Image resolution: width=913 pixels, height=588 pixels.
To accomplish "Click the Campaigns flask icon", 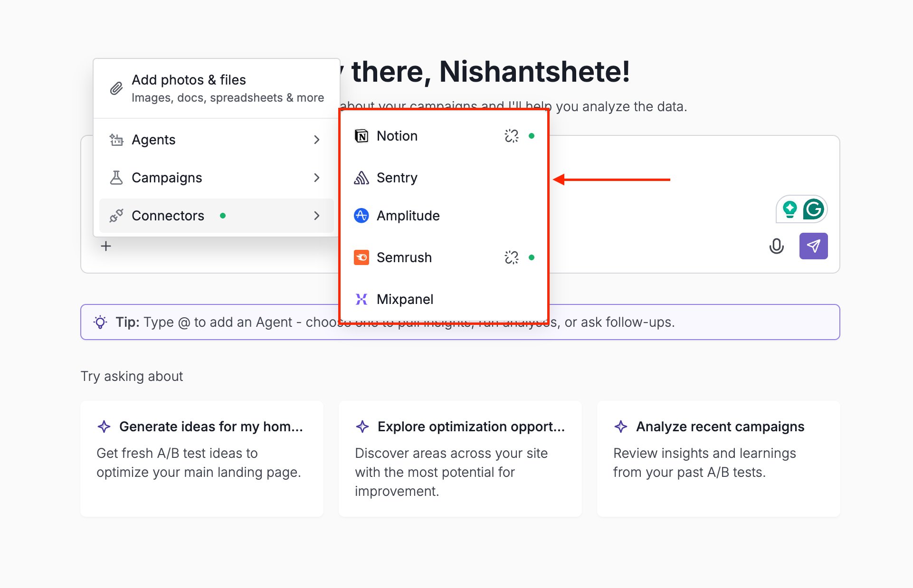I will click(x=116, y=178).
